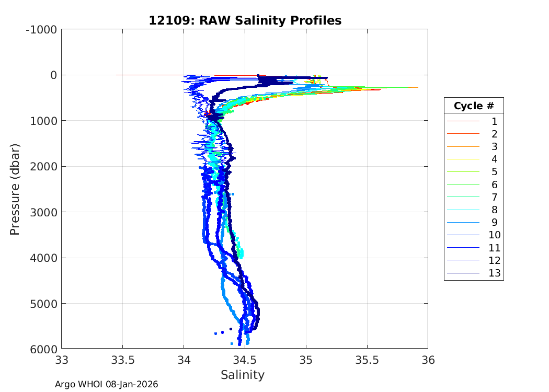The width and height of the screenshot is (549, 392).
Task: Select the orange Cycle 3 legend line
Action: [x=463, y=147]
